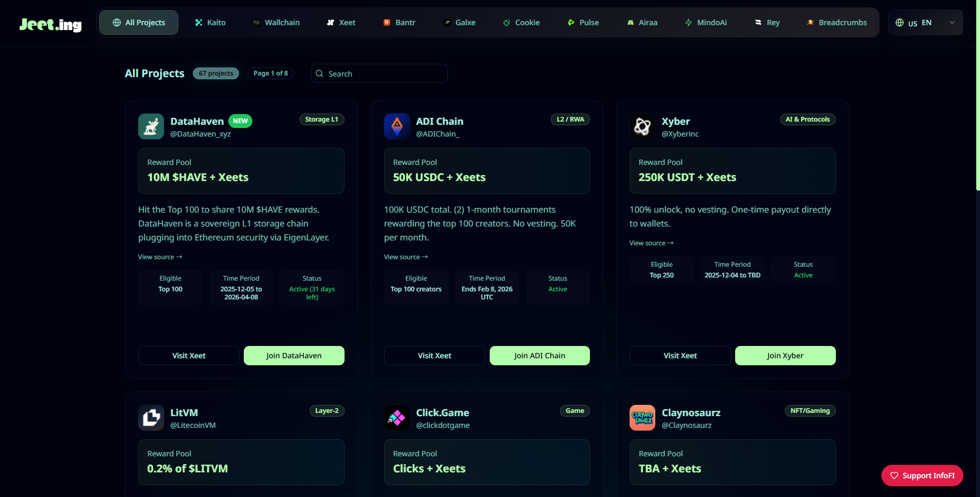Image resolution: width=980 pixels, height=497 pixels.
Task: Click the 0.2% of $LITVM reward
Action: click(x=188, y=469)
